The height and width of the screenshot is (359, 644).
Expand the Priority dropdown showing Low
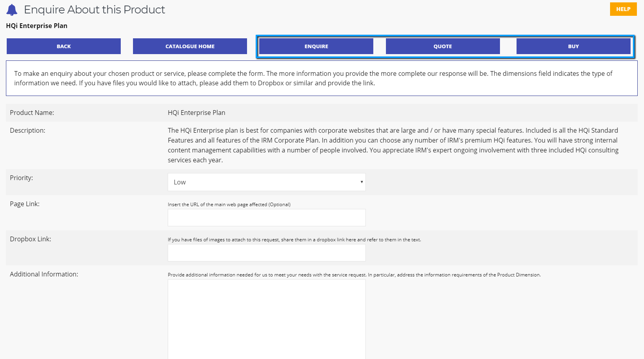(267, 182)
